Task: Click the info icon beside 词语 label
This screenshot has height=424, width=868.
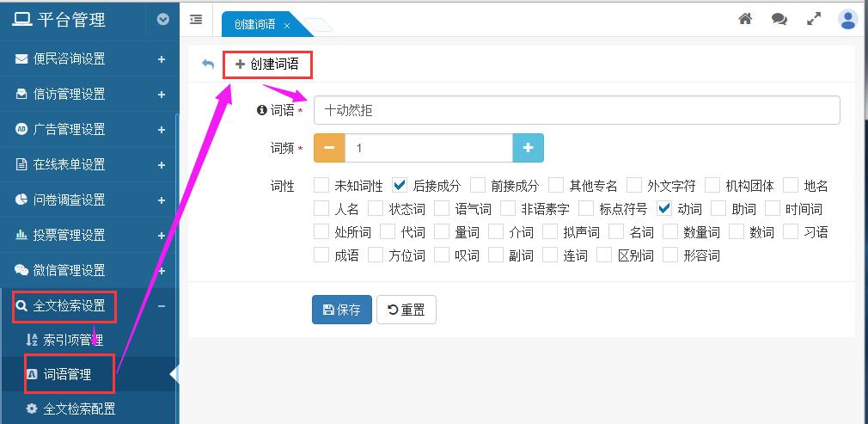Action: click(x=262, y=110)
